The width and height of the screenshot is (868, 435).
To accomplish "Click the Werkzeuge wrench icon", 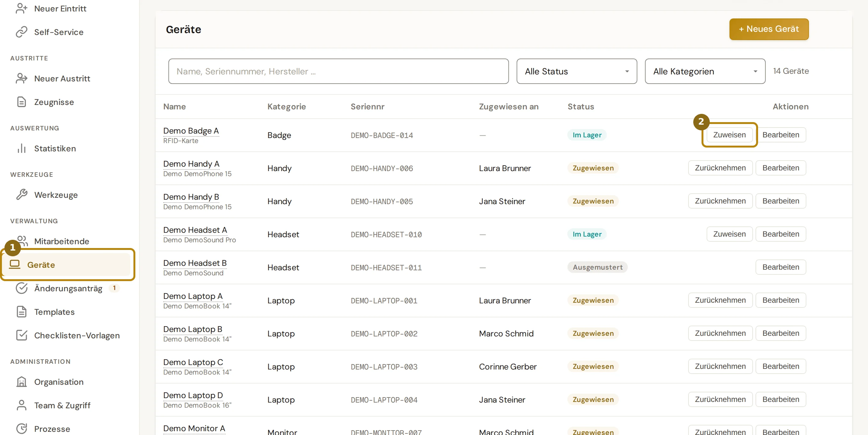I will [x=22, y=195].
